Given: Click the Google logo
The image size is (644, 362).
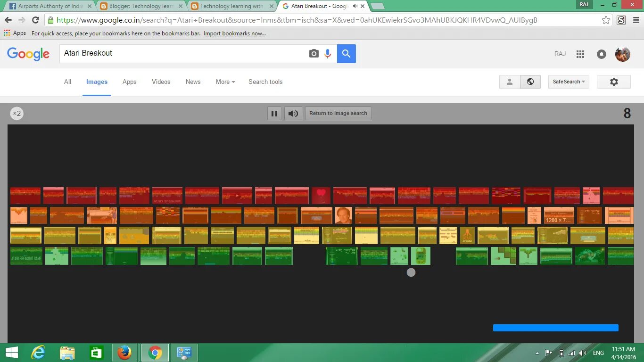Looking at the screenshot, I should pos(28,54).
